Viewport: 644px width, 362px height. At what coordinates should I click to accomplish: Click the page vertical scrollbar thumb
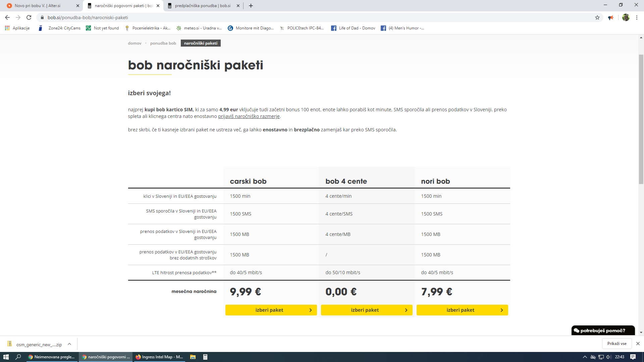(x=641, y=119)
